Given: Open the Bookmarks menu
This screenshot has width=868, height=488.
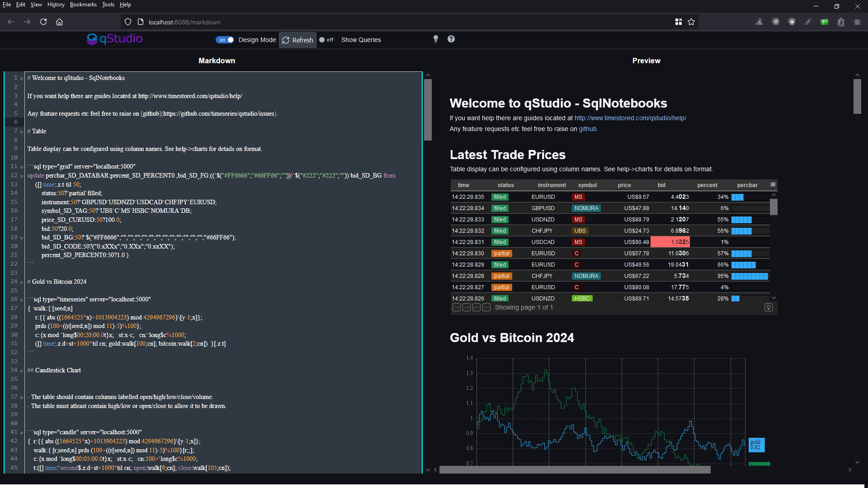Looking at the screenshot, I should 83,5.
